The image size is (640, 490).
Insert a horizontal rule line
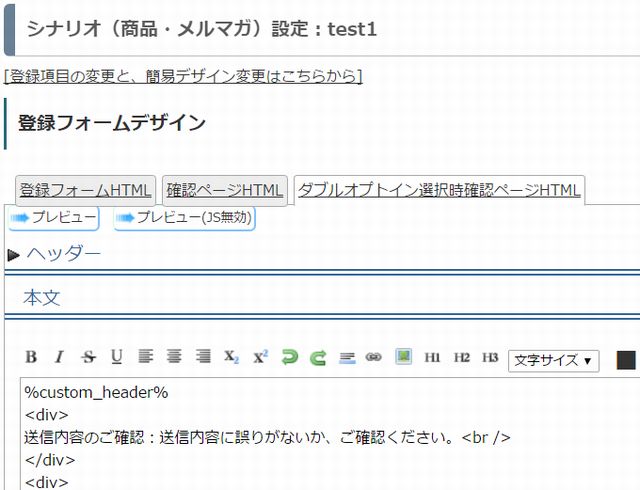pos(347,358)
